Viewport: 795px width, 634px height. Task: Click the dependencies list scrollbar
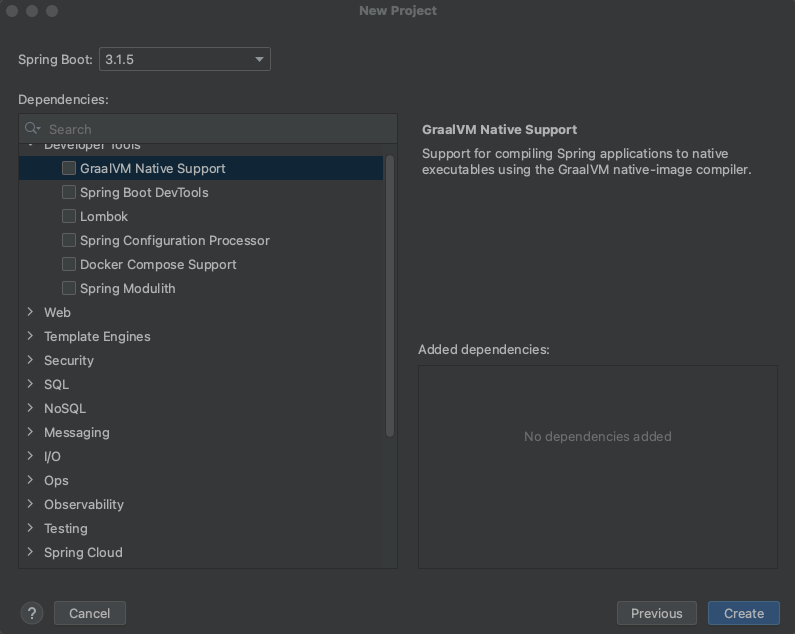[390, 296]
